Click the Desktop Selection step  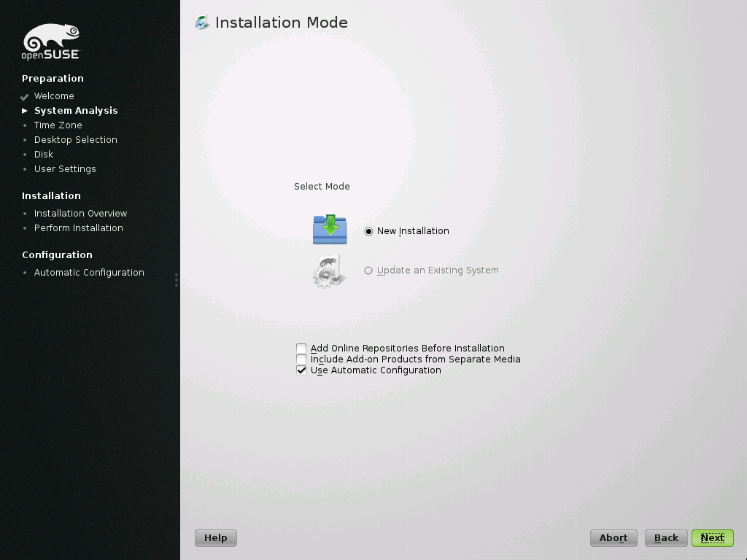coord(76,140)
